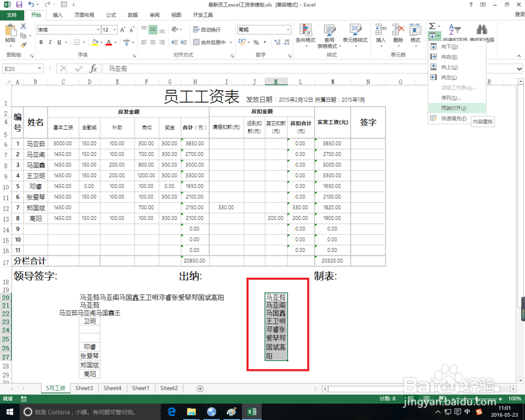Click the Sort and Filter icon
Screen dimensions: 525x420
pyautogui.click(x=455, y=29)
